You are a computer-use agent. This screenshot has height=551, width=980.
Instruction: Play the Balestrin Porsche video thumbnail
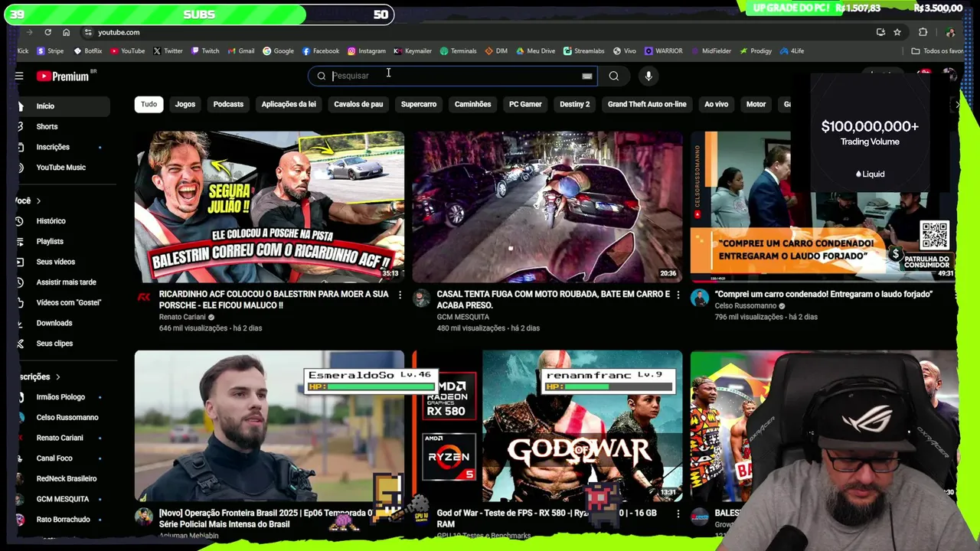[269, 207]
